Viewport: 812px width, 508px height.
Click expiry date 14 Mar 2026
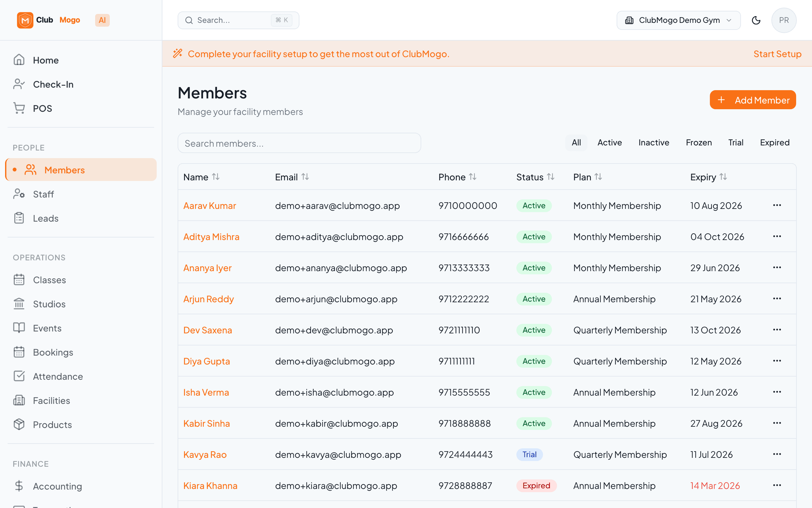715,485
